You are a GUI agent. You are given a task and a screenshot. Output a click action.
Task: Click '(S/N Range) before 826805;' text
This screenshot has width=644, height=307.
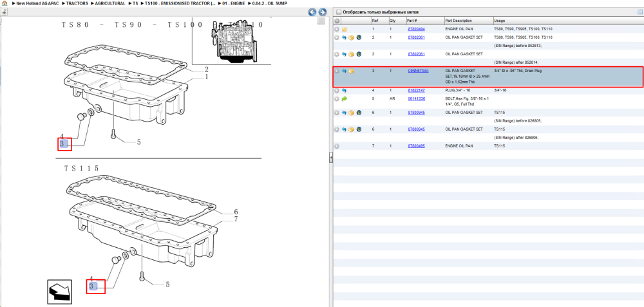point(518,121)
